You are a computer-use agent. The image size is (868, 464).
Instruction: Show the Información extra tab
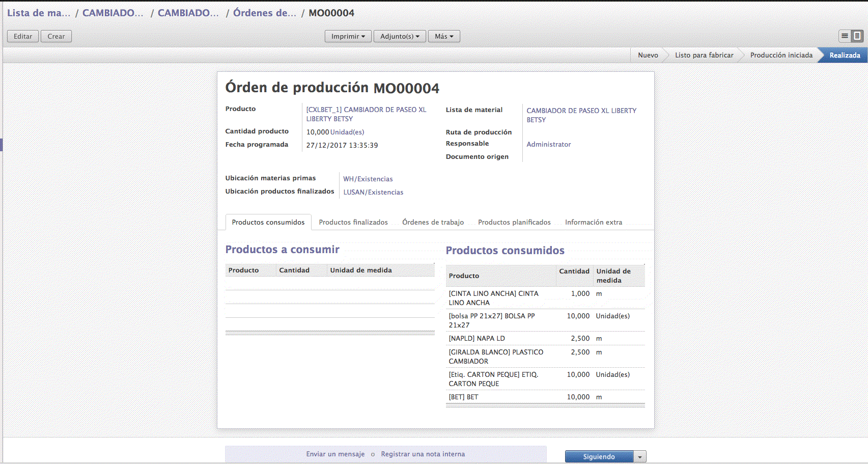593,222
